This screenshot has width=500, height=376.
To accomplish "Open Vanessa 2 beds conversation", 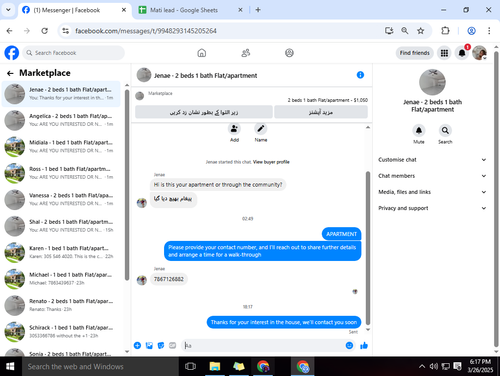I will coord(61,199).
